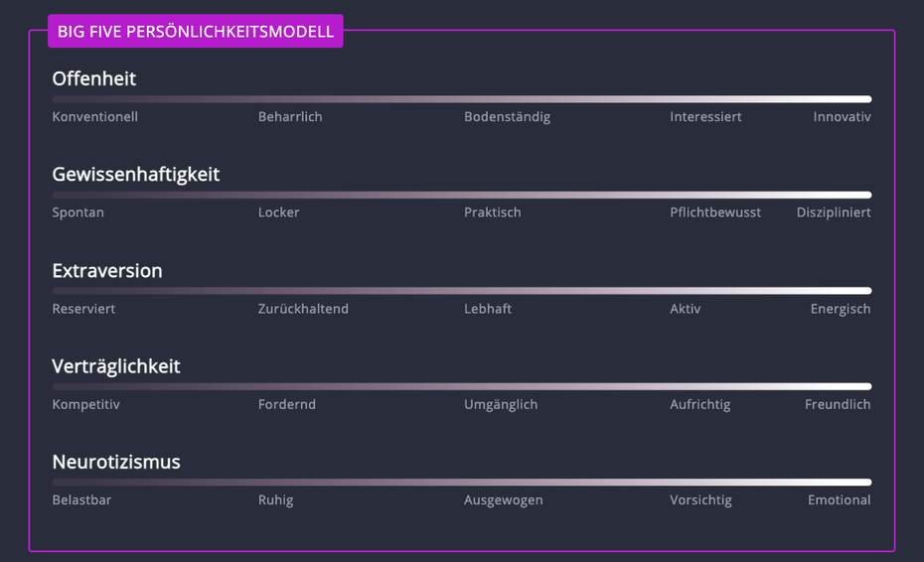Choose the Zurückhaltend scale label
Screen dimensions: 924x562
(303, 309)
